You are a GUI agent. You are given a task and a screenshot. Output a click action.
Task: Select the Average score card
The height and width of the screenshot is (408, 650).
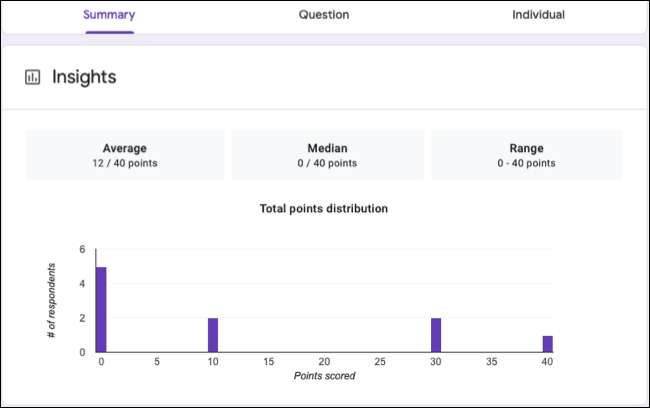pyautogui.click(x=125, y=155)
